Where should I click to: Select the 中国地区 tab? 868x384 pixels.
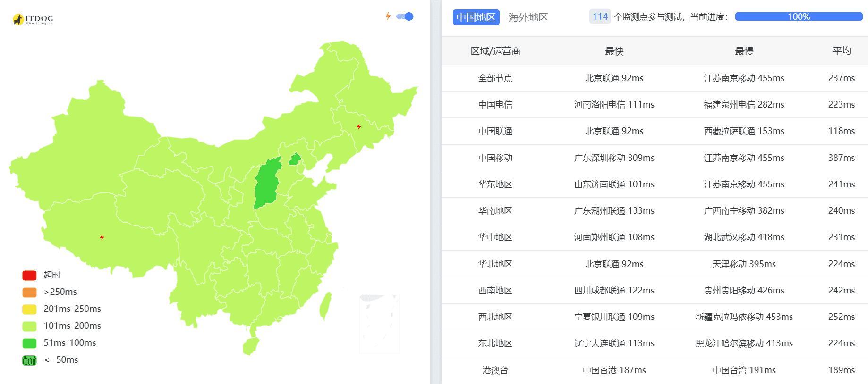tap(476, 17)
